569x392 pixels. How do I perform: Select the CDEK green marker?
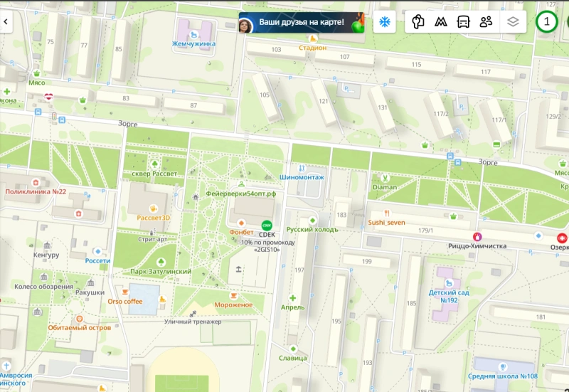coord(267,226)
